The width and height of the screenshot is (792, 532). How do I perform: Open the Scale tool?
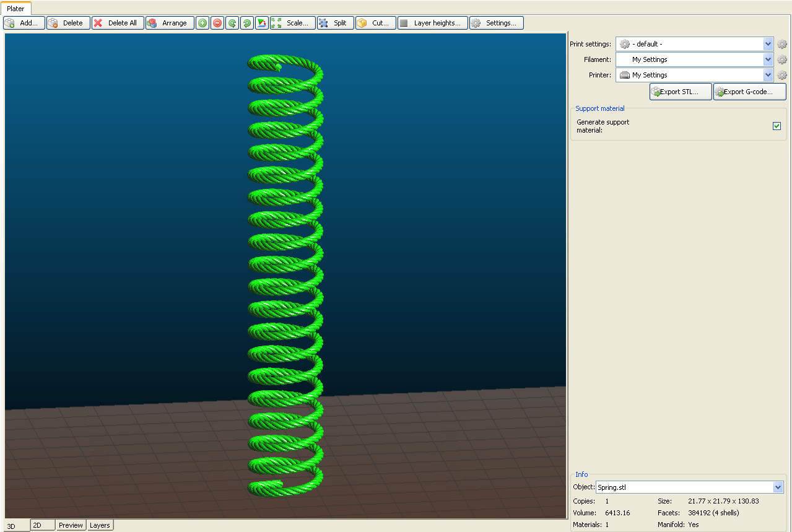click(x=292, y=23)
